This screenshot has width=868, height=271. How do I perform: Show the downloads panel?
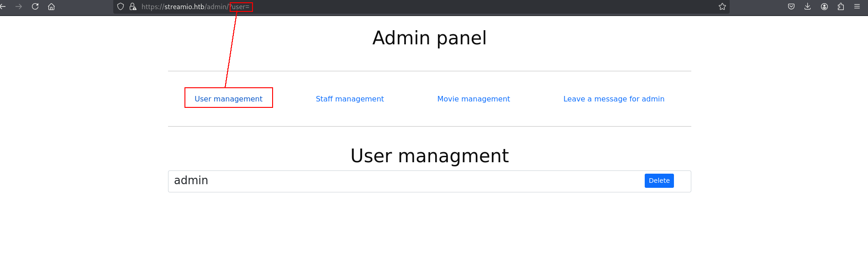(x=808, y=6)
